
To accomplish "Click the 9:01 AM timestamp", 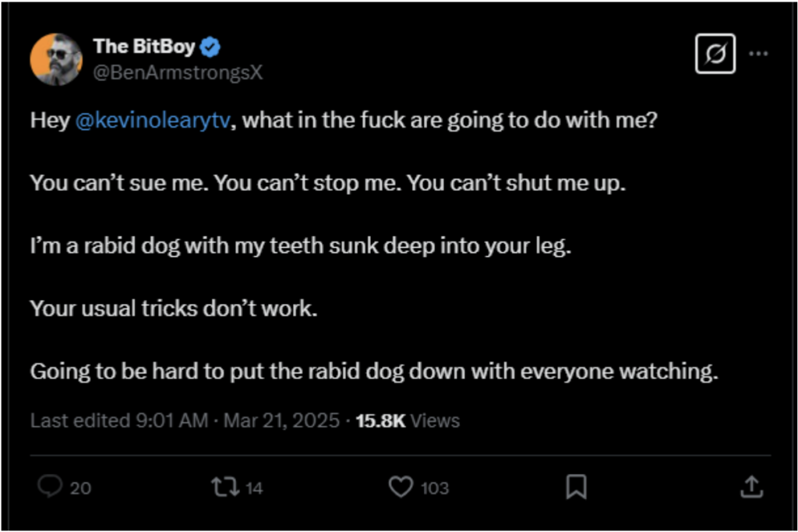I will click(171, 421).
